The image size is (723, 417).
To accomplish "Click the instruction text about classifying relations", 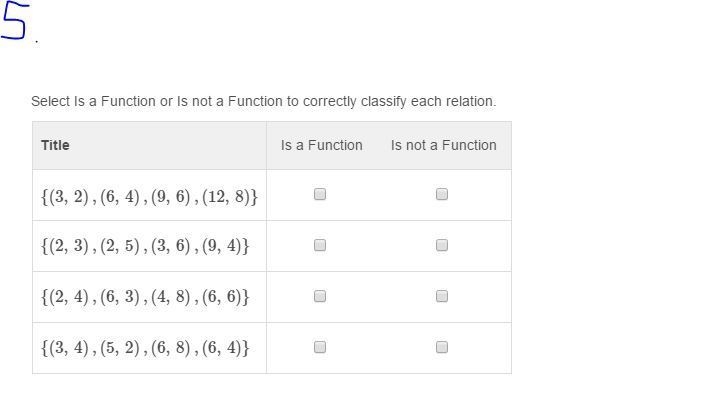I will [x=264, y=101].
